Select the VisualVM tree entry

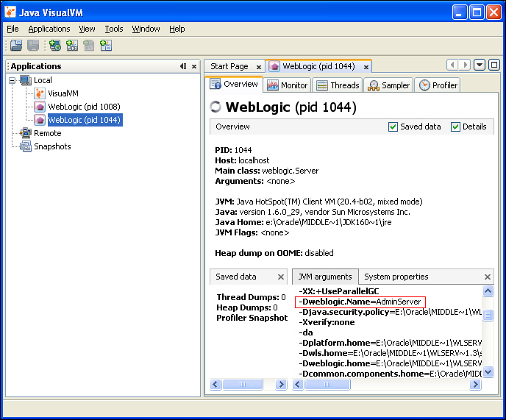pyautogui.click(x=63, y=93)
